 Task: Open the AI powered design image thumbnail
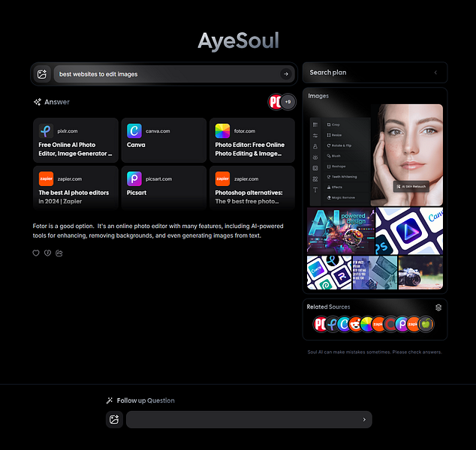(341, 231)
